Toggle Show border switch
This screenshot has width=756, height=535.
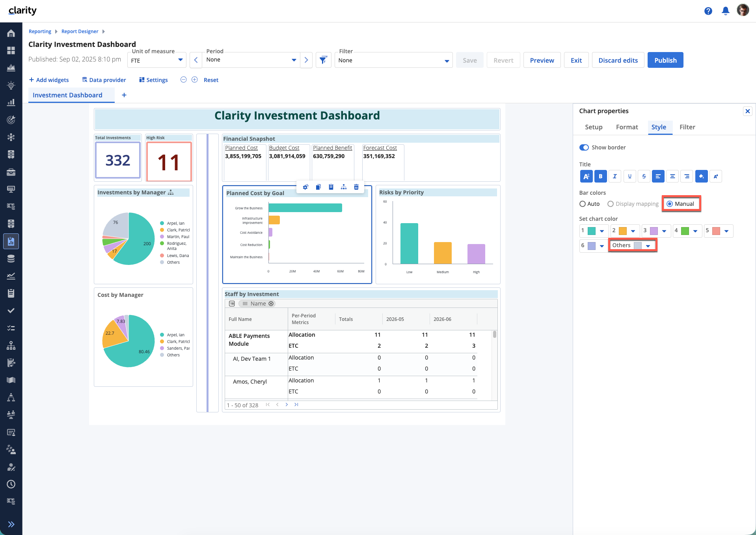pos(584,147)
